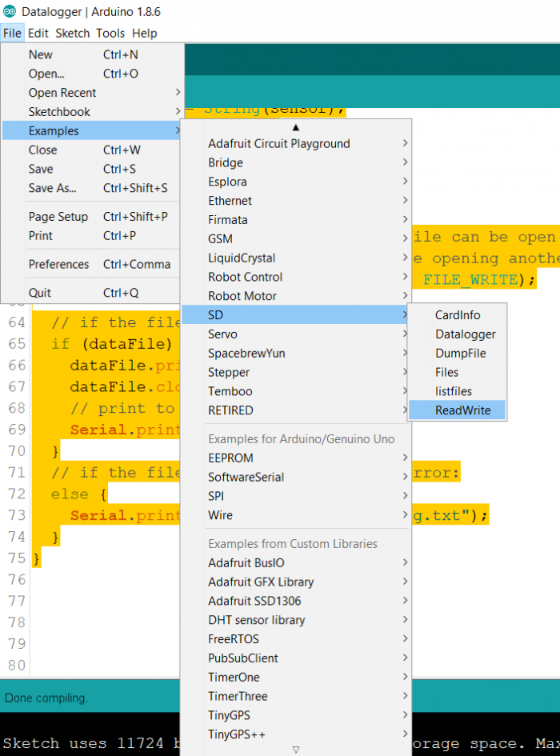560x756 pixels.
Task: Expand Adafruit GFX Library examples
Action: pyautogui.click(x=296, y=582)
